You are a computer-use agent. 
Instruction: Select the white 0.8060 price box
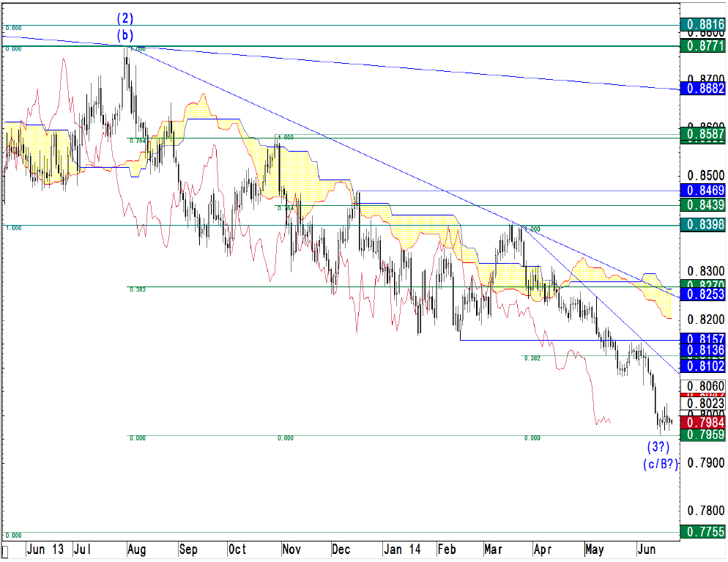tap(702, 386)
